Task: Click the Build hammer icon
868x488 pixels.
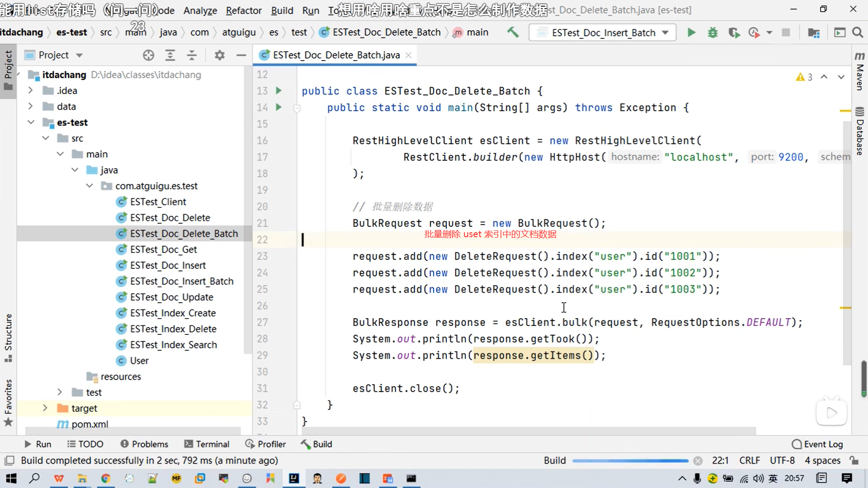Action: click(513, 32)
